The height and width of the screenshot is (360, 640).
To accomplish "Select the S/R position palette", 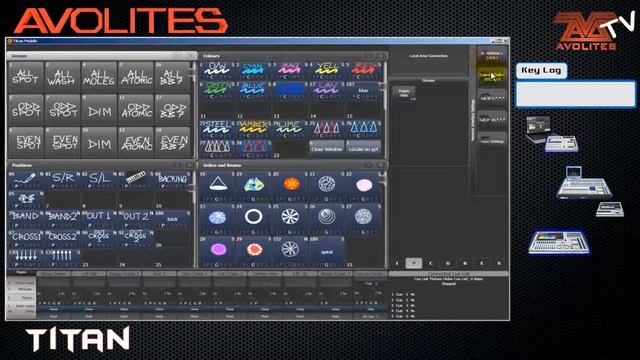I will (x=62, y=180).
